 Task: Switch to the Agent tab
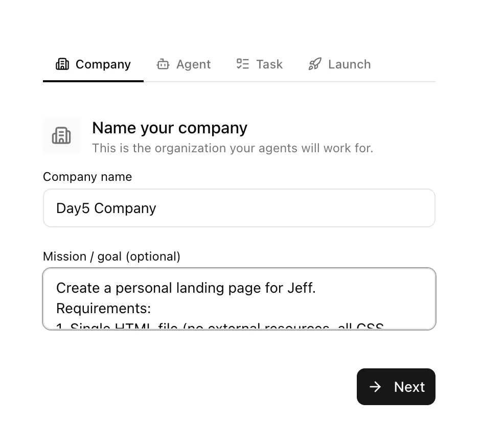coord(193,64)
